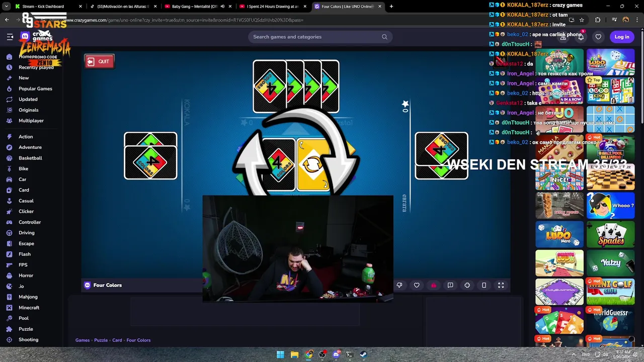
Task: Open the favorites heart icon in the site header
Action: coord(598,37)
